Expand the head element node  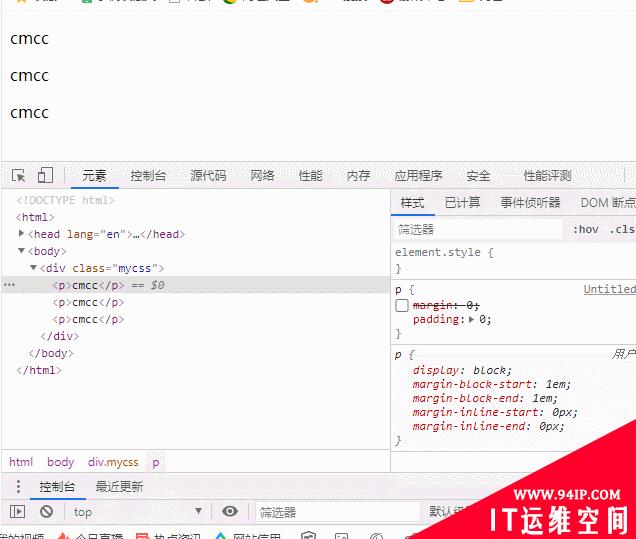(x=21, y=233)
